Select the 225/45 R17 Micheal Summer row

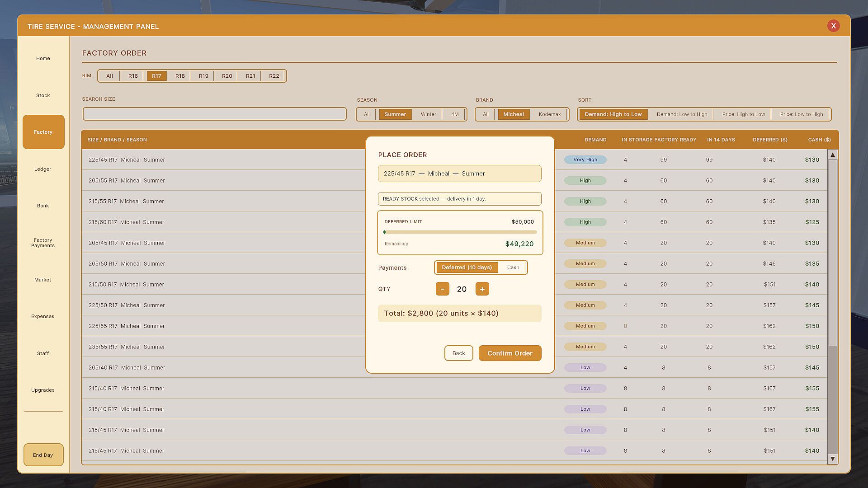pos(454,160)
